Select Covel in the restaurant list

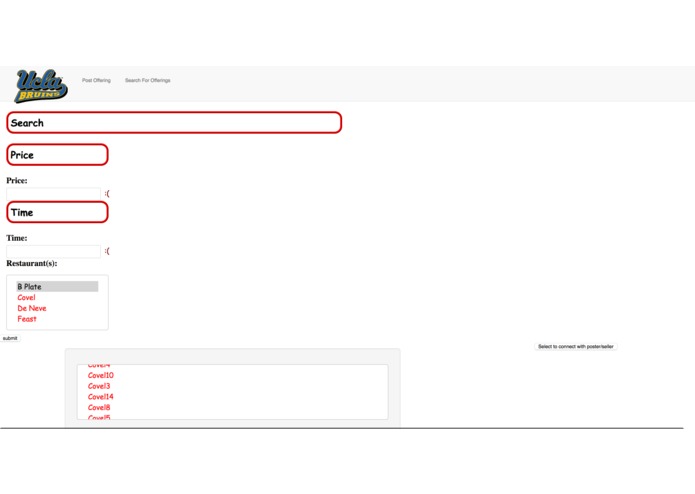57,297
